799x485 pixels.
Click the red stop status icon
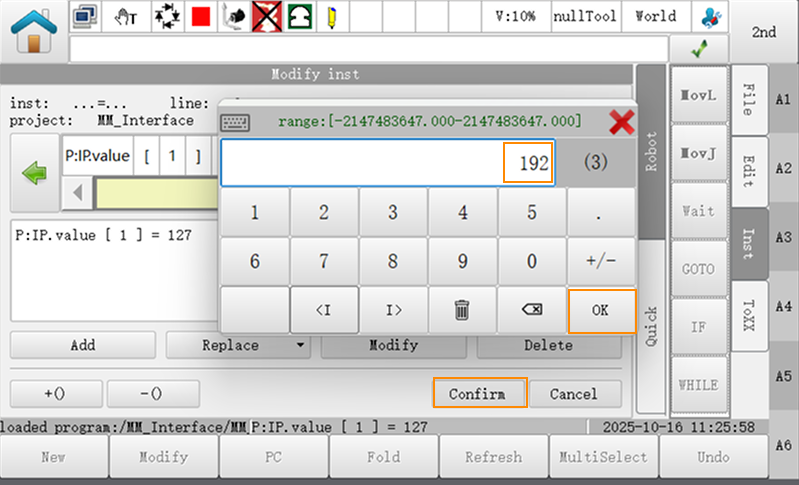[x=201, y=17]
